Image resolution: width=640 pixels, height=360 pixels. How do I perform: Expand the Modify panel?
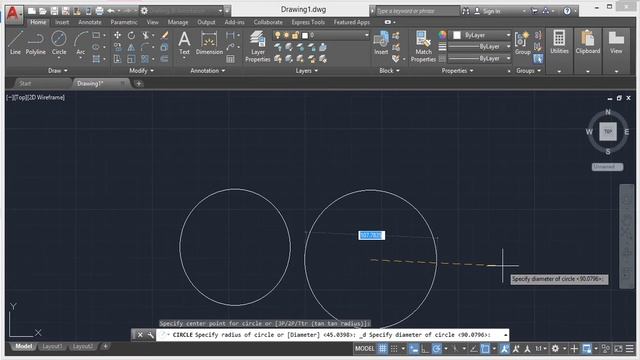tap(141, 71)
